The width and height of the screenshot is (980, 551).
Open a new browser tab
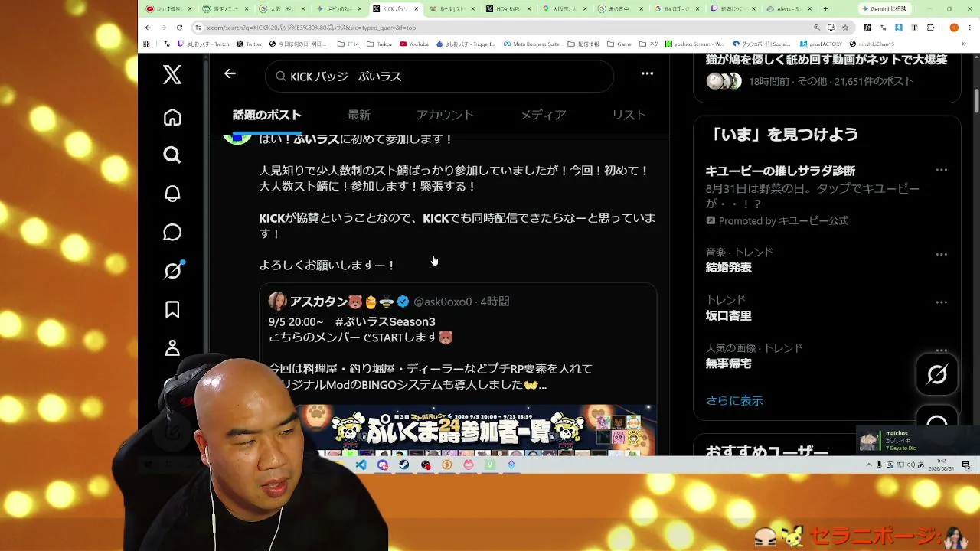[x=825, y=9]
